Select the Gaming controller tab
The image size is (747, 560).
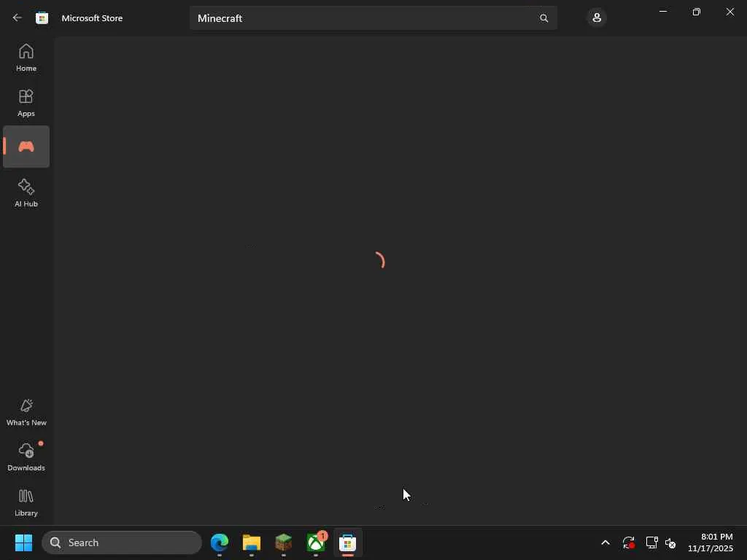(x=26, y=147)
